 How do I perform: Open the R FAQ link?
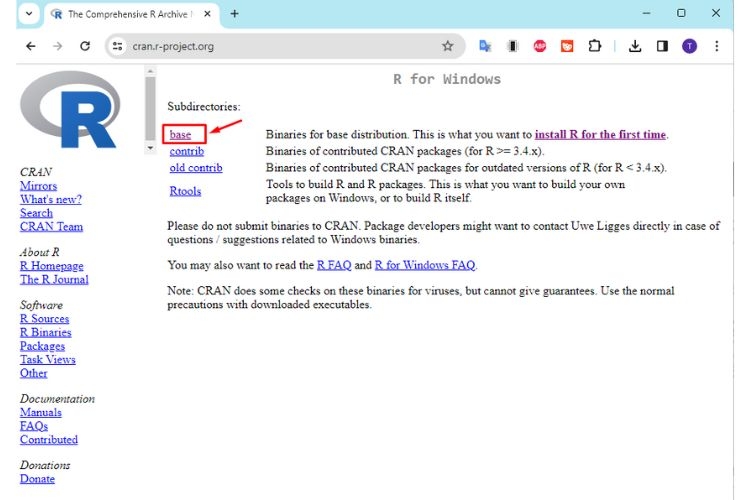(x=334, y=265)
